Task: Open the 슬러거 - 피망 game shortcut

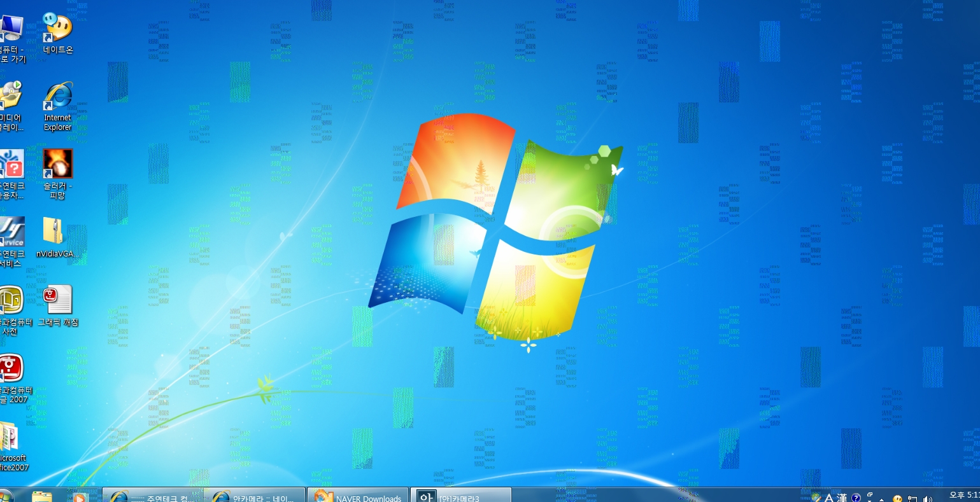Action: click(58, 174)
